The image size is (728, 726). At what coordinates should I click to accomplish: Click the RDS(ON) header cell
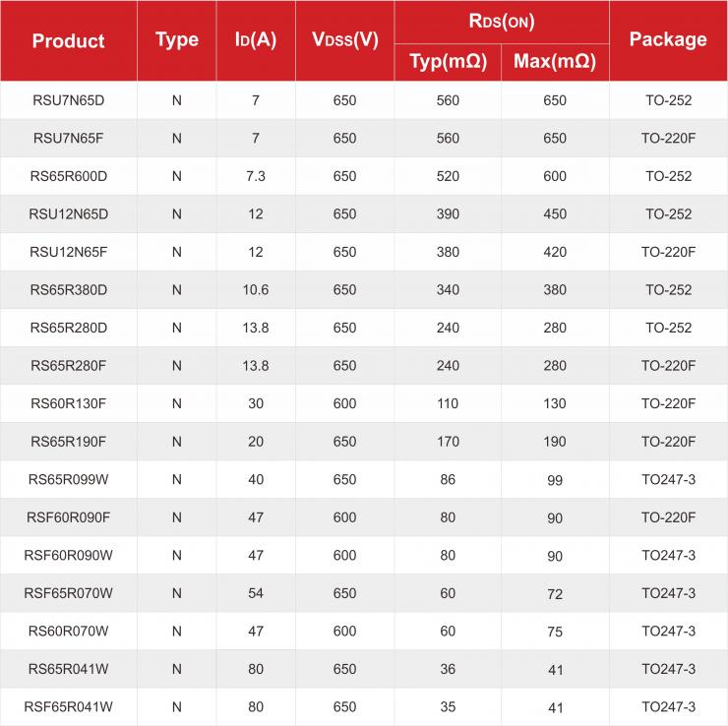click(502, 21)
